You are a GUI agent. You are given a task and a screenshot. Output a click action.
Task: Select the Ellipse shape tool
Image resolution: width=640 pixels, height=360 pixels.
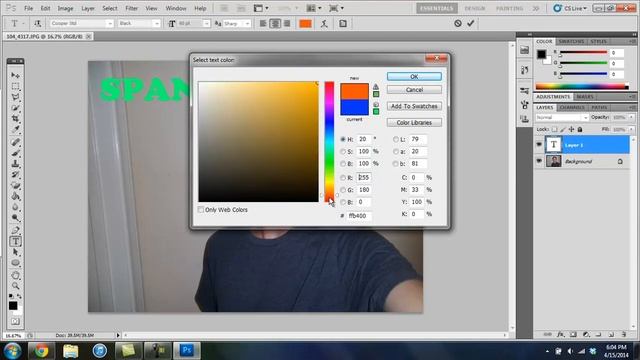point(15,263)
